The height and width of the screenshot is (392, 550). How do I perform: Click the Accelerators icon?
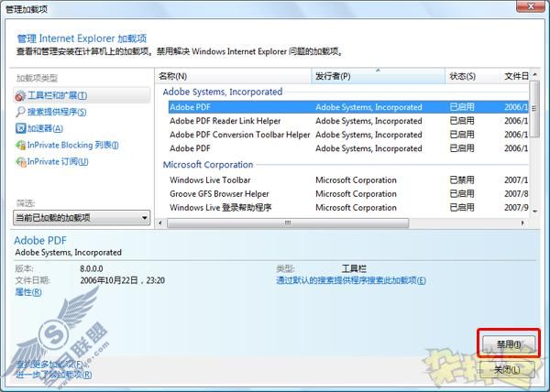(20, 128)
